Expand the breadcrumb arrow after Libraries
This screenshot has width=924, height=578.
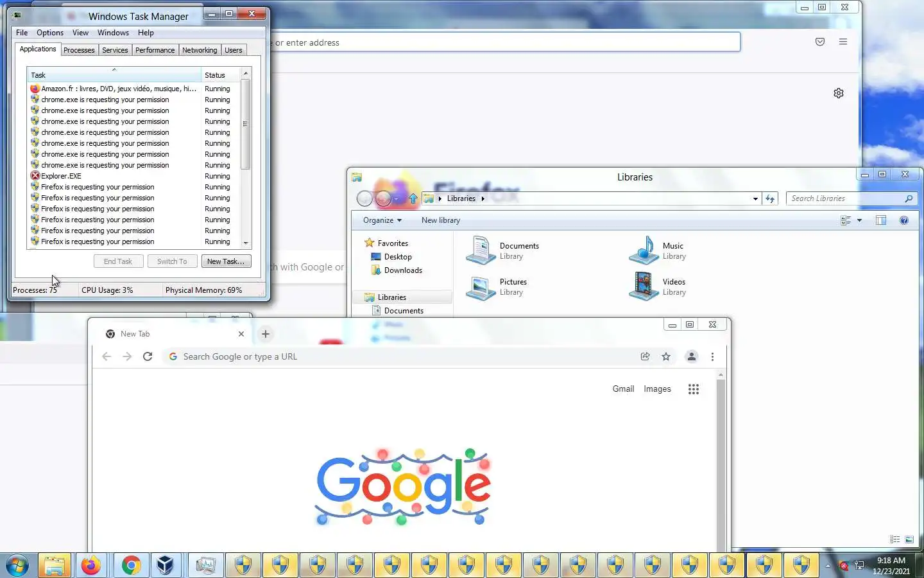tap(483, 198)
